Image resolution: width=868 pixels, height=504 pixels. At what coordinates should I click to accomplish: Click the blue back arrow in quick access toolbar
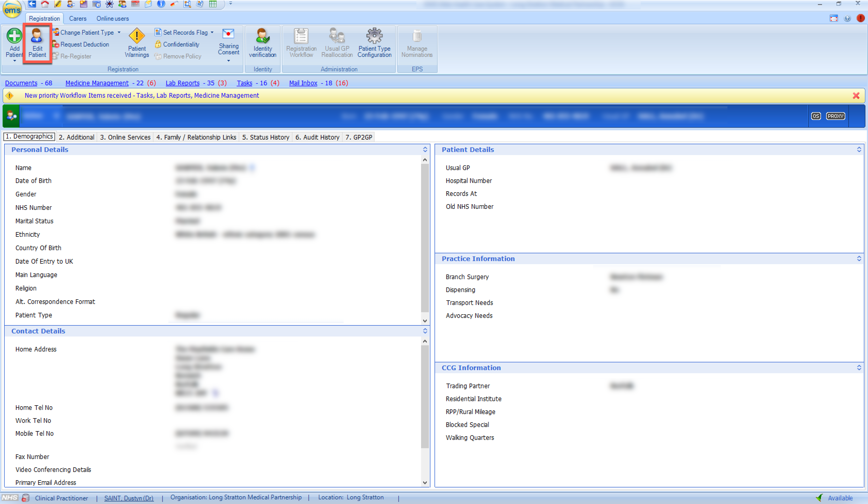point(32,4)
